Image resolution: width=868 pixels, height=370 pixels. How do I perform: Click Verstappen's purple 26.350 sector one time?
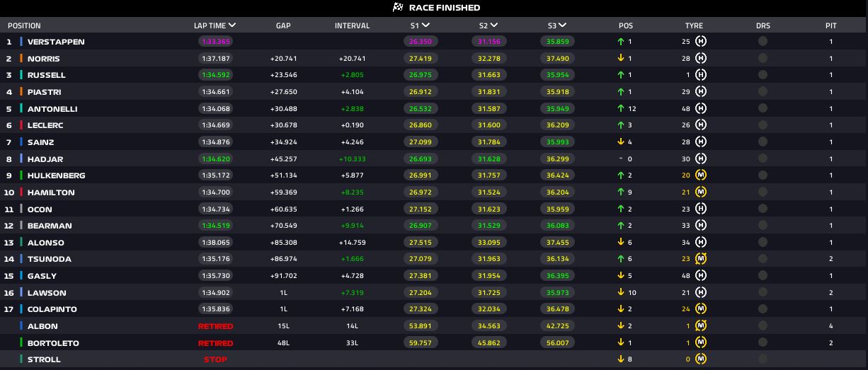point(421,42)
